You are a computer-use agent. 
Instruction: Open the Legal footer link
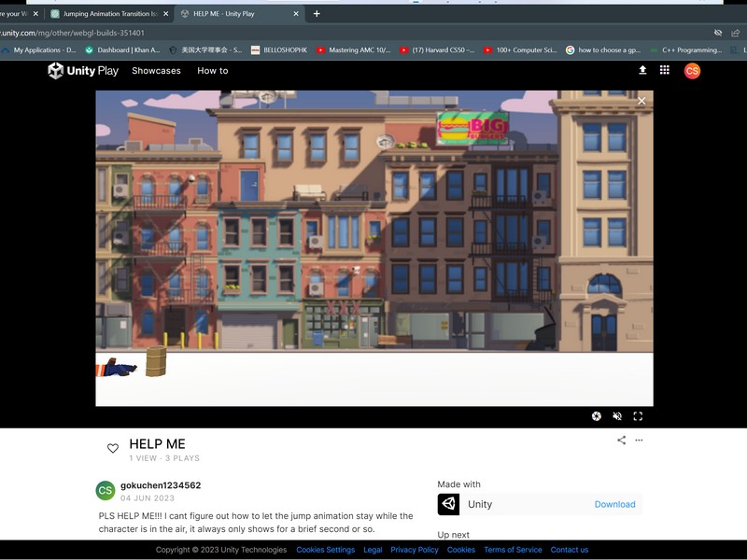tap(373, 550)
